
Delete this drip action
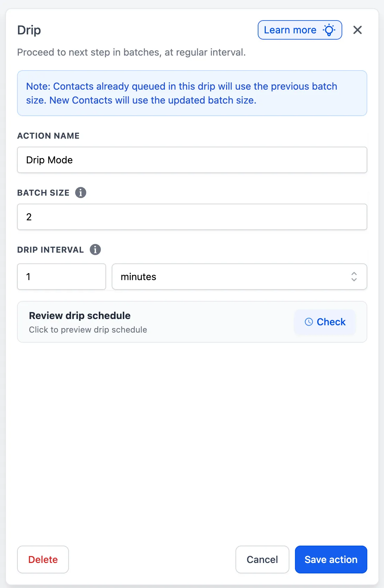(43, 560)
